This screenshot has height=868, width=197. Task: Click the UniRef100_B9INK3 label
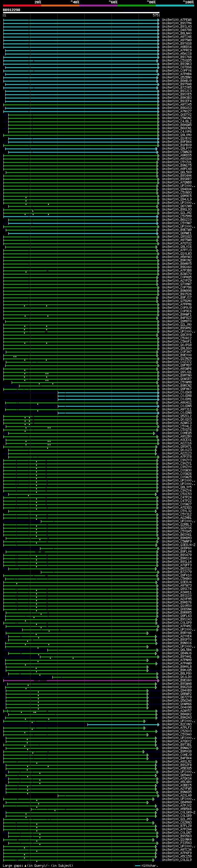click(x=177, y=64)
